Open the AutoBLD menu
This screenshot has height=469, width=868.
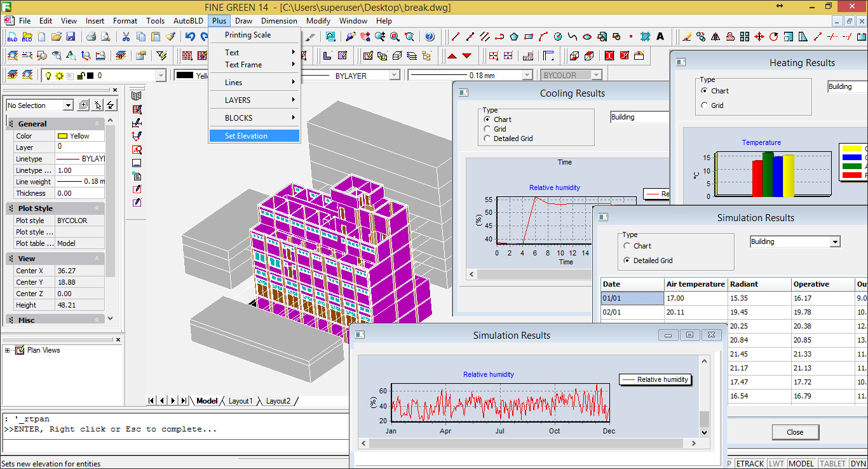(188, 21)
